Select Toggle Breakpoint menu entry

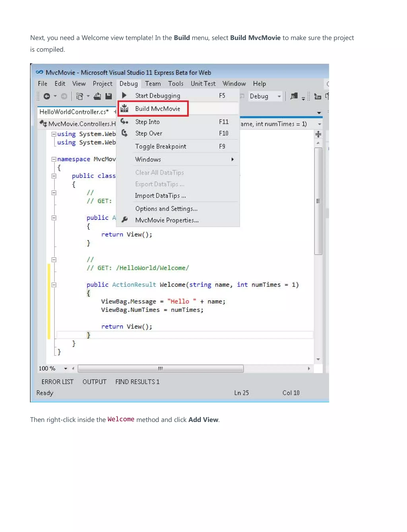178,146
